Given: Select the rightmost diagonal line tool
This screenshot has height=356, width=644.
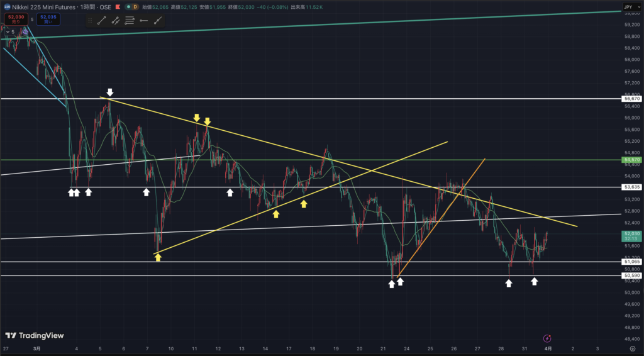Looking at the screenshot, I should point(157,20).
